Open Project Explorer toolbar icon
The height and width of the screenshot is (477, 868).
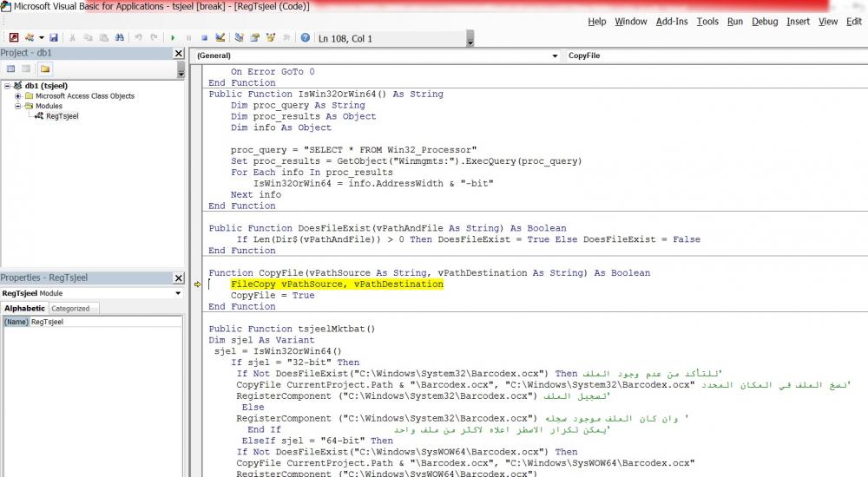[x=240, y=38]
